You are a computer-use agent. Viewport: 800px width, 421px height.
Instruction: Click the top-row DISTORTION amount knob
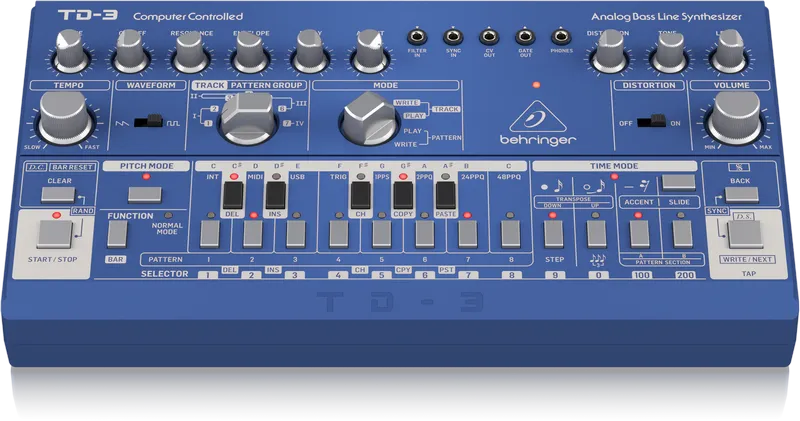pyautogui.click(x=609, y=51)
